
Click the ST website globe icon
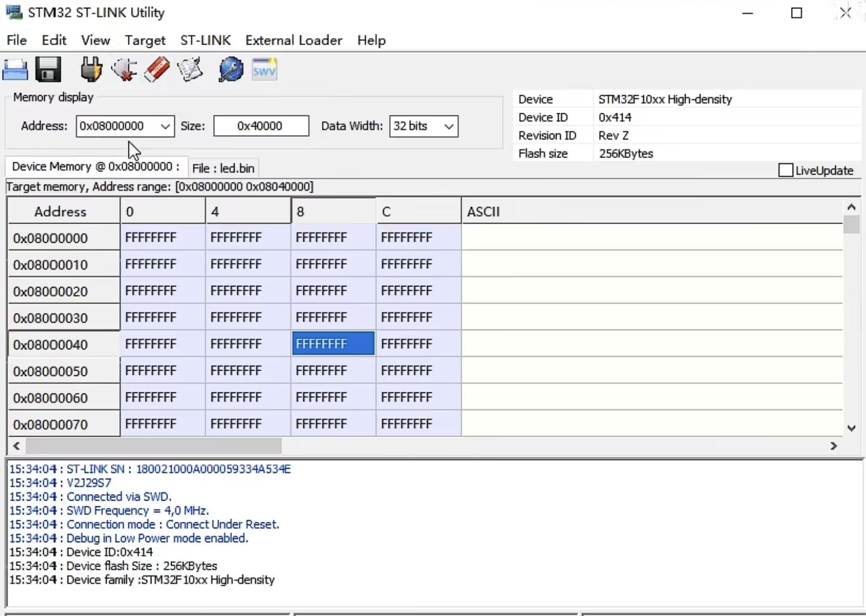pos(231,70)
